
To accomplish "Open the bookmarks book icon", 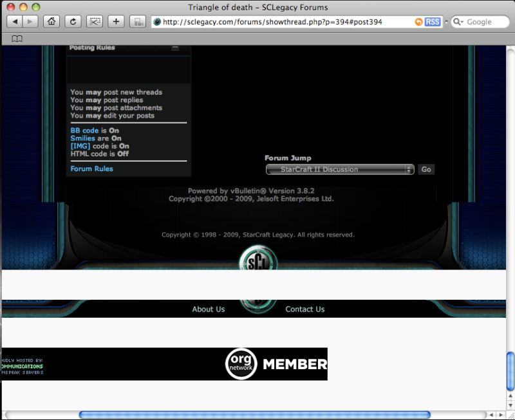I will click(17, 39).
